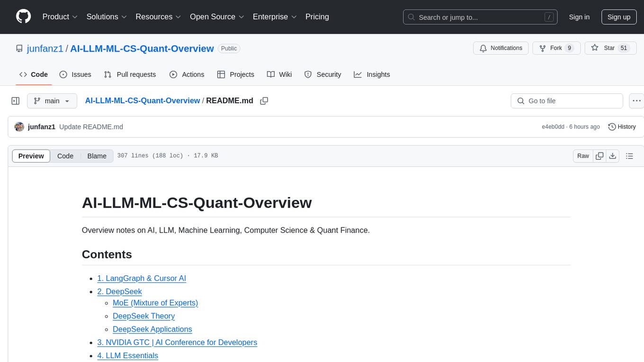Open the main branch selector dropdown
The height and width of the screenshot is (362, 644).
click(x=52, y=101)
